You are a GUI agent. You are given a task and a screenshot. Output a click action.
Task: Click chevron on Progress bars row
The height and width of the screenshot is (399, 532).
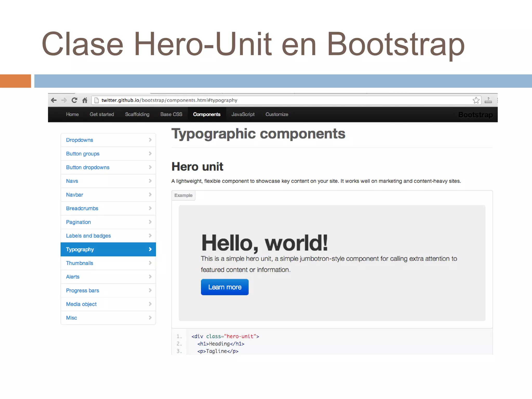click(x=150, y=290)
